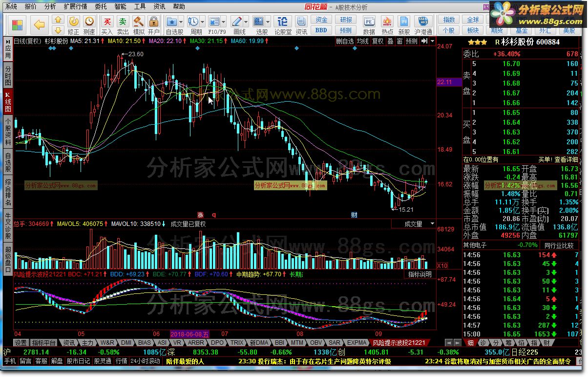The image size is (588, 377).
Task: Expand the 画线 dropdown arrow
Action: coord(247,22)
